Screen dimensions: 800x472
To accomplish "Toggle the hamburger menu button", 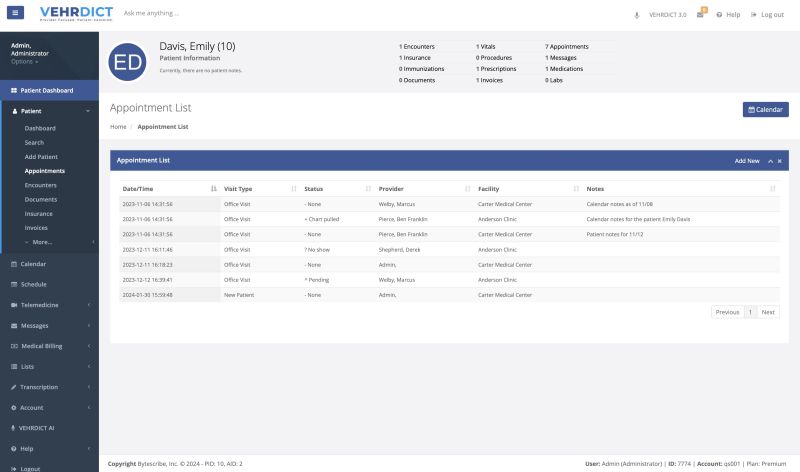I will pyautogui.click(x=15, y=13).
